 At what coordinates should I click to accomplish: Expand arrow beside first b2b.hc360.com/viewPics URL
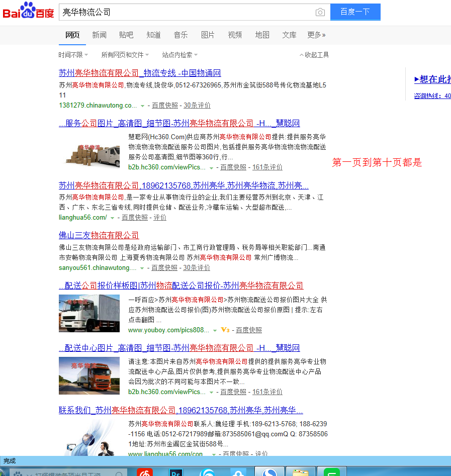[211, 168]
